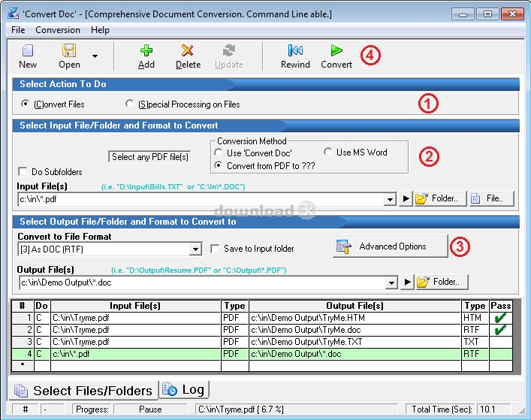Click the Select any PDF file(s) button

[x=149, y=157]
